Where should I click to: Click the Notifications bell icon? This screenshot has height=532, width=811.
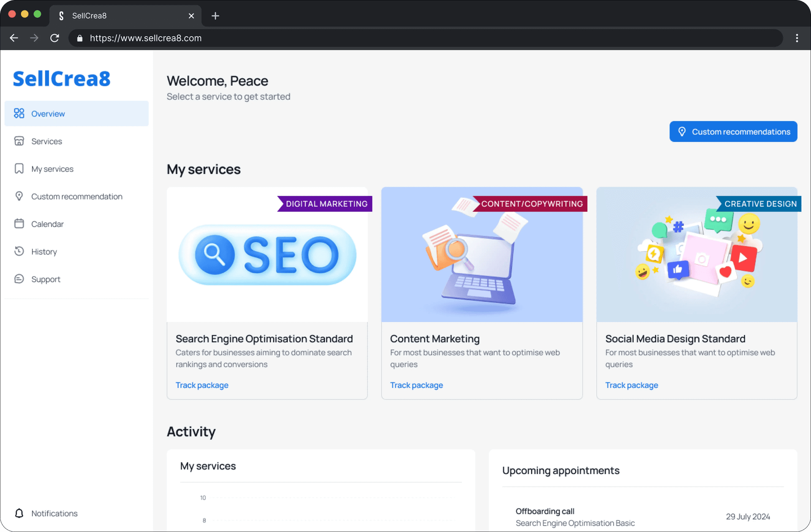tap(19, 513)
